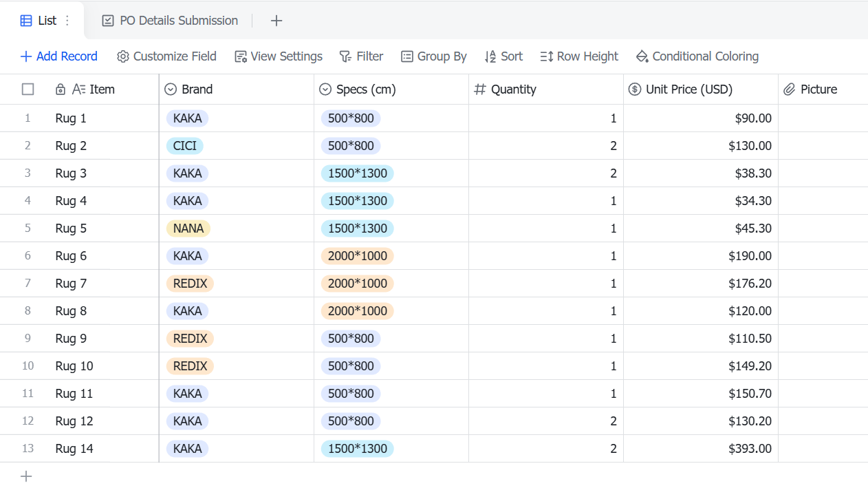Click the Unit Price (USD) column header
This screenshot has height=488, width=868.
point(701,89)
